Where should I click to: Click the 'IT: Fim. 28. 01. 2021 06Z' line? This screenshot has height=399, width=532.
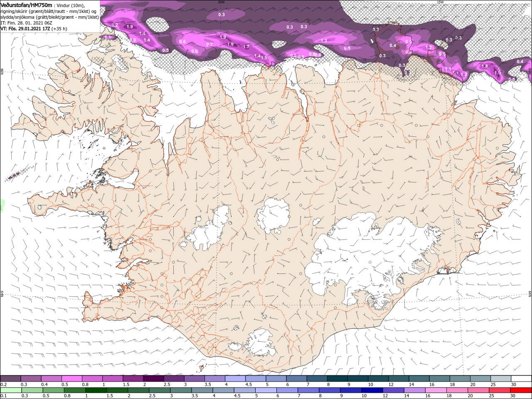coord(26,23)
